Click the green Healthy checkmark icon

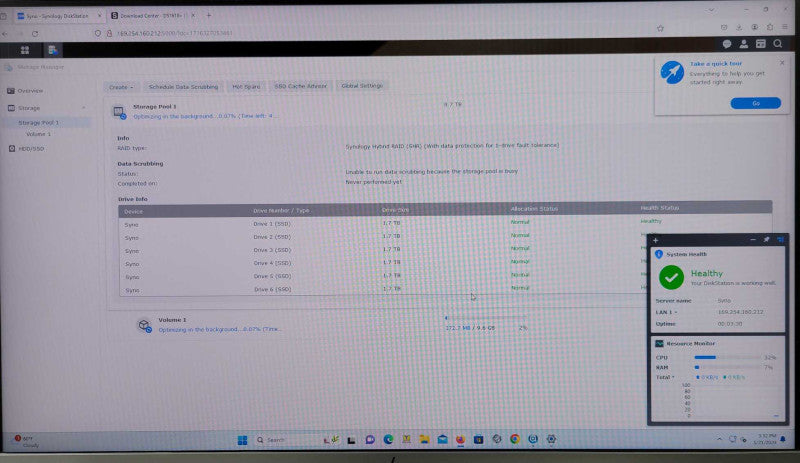click(671, 277)
